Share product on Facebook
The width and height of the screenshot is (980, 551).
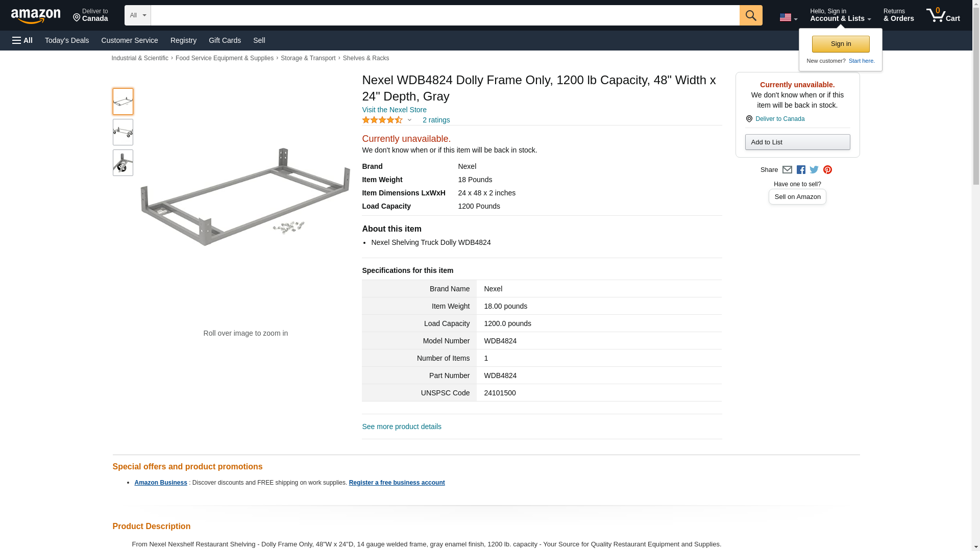(x=801, y=170)
